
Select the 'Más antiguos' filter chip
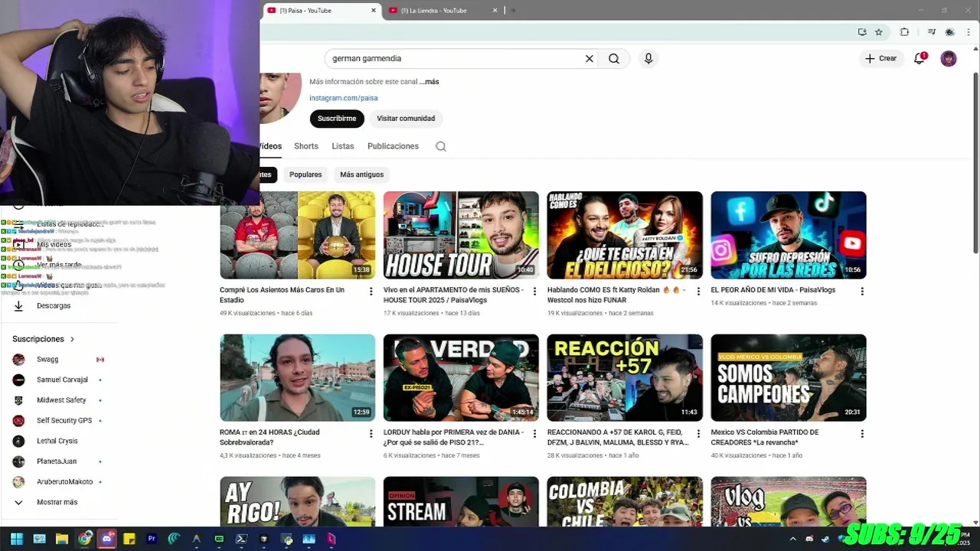361,174
